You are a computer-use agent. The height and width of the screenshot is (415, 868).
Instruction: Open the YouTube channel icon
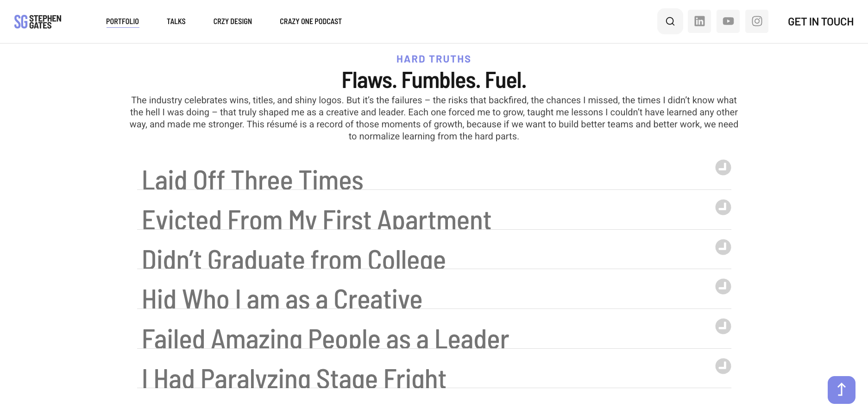(x=728, y=21)
